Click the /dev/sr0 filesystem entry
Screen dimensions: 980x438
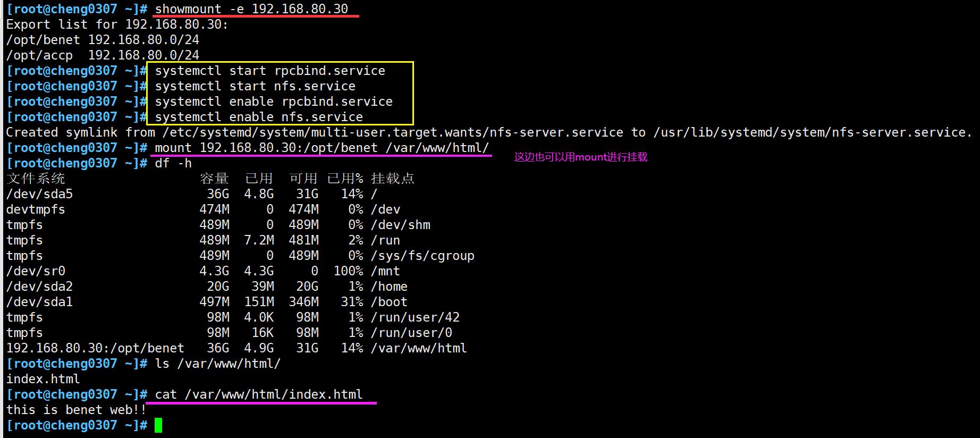36,271
